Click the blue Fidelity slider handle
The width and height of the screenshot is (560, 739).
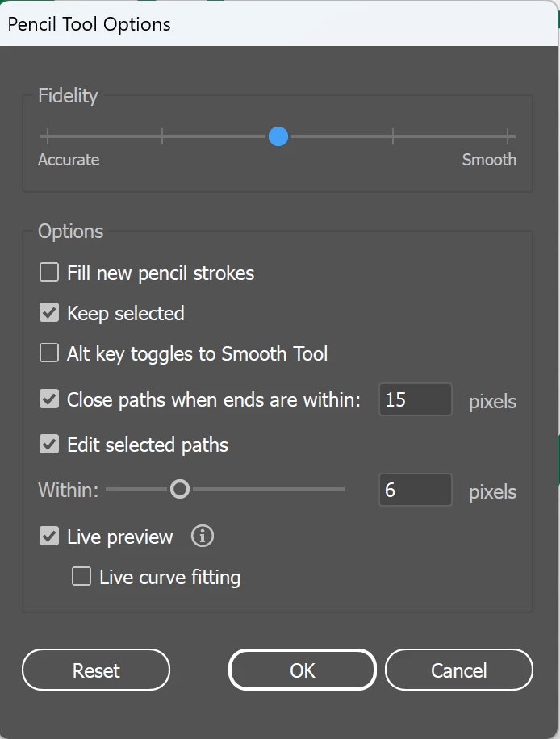coord(278,136)
